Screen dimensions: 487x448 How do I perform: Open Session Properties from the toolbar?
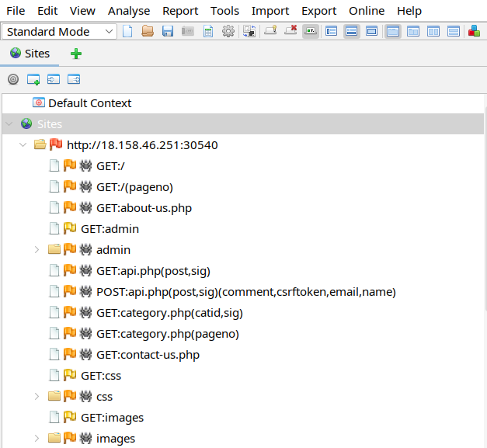[208, 31]
